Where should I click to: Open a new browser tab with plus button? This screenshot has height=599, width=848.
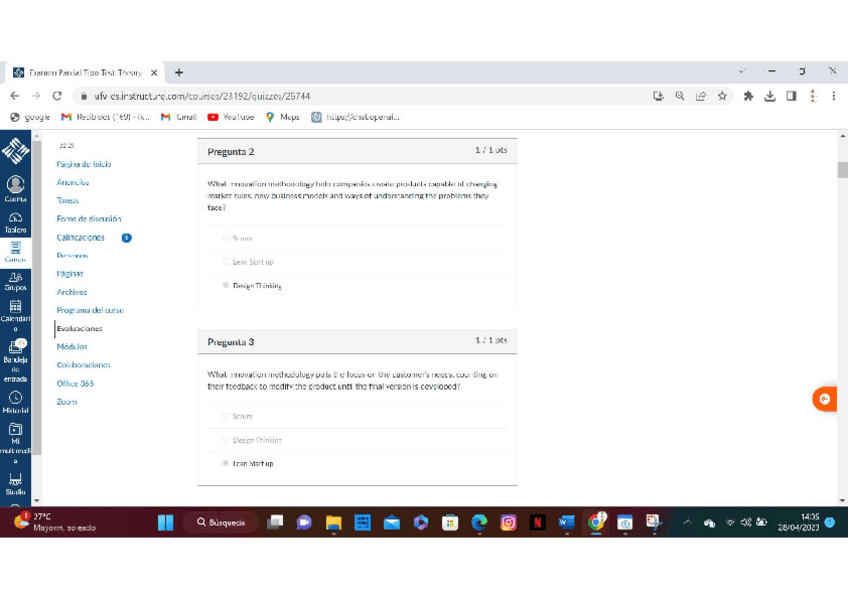(179, 72)
